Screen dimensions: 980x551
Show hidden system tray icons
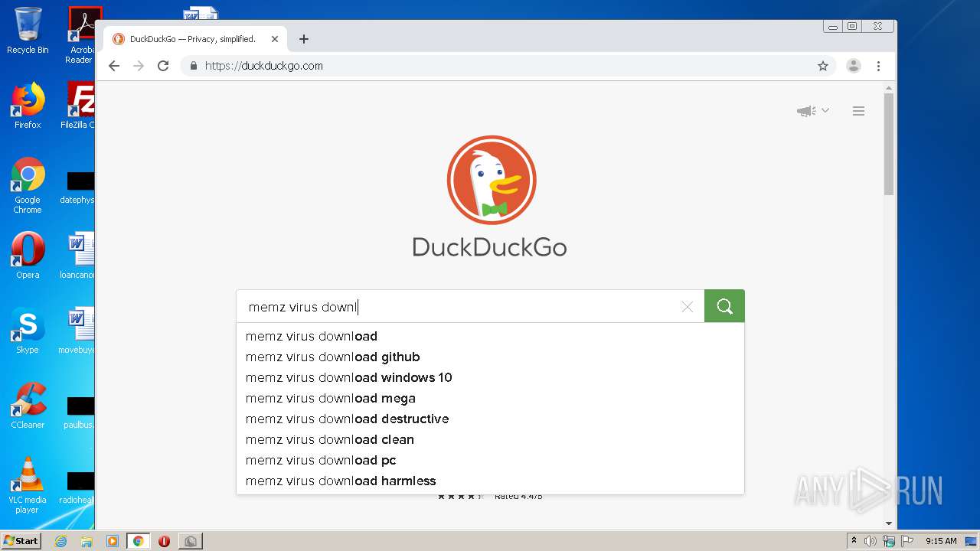coord(854,541)
